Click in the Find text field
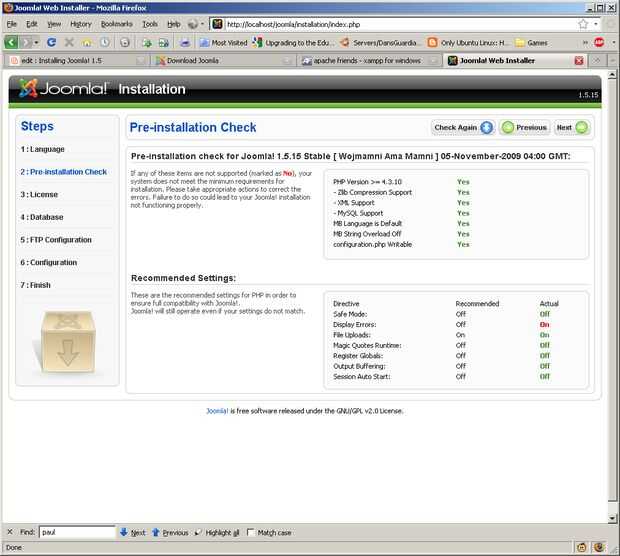 (77, 532)
